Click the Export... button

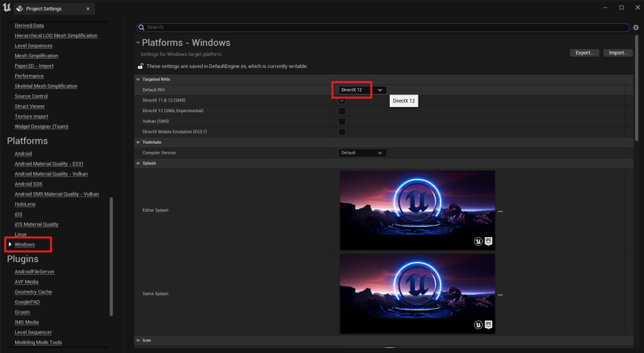click(584, 53)
